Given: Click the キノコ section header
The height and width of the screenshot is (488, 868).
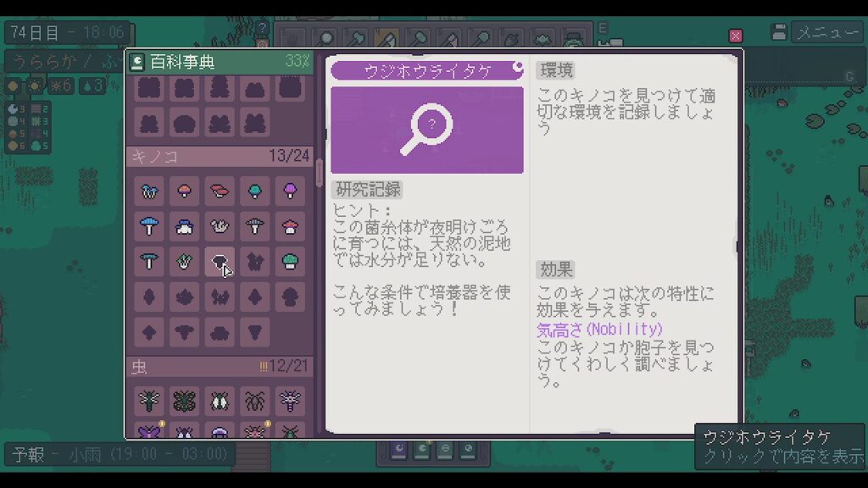Looking at the screenshot, I should click(220, 157).
